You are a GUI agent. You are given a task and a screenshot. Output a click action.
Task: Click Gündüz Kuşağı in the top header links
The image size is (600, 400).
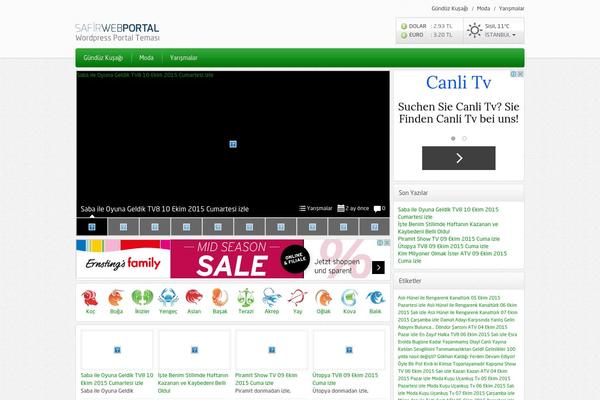(x=450, y=8)
